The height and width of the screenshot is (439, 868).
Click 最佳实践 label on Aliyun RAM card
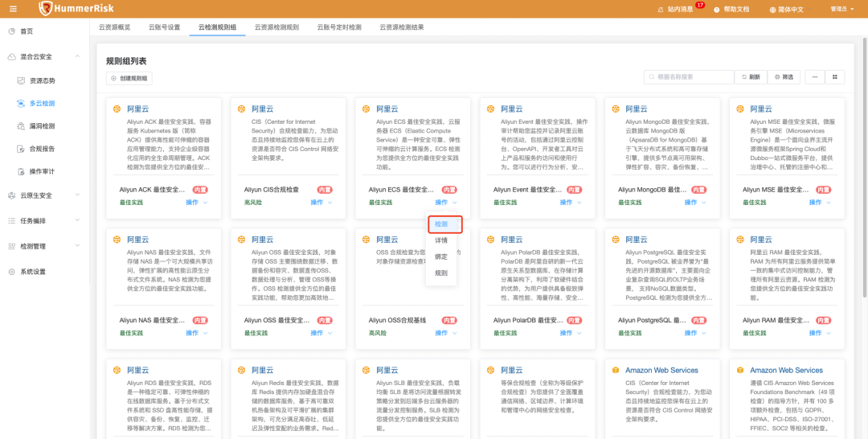click(x=754, y=333)
